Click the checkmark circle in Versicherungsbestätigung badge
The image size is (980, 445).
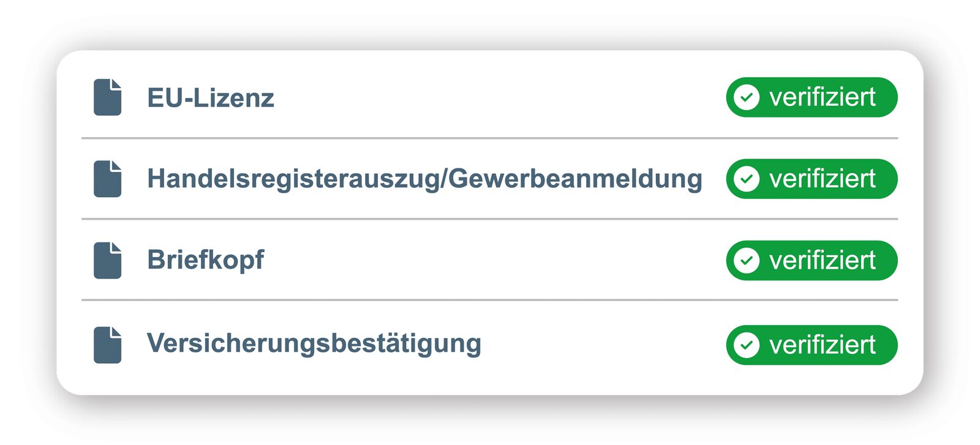tap(746, 345)
